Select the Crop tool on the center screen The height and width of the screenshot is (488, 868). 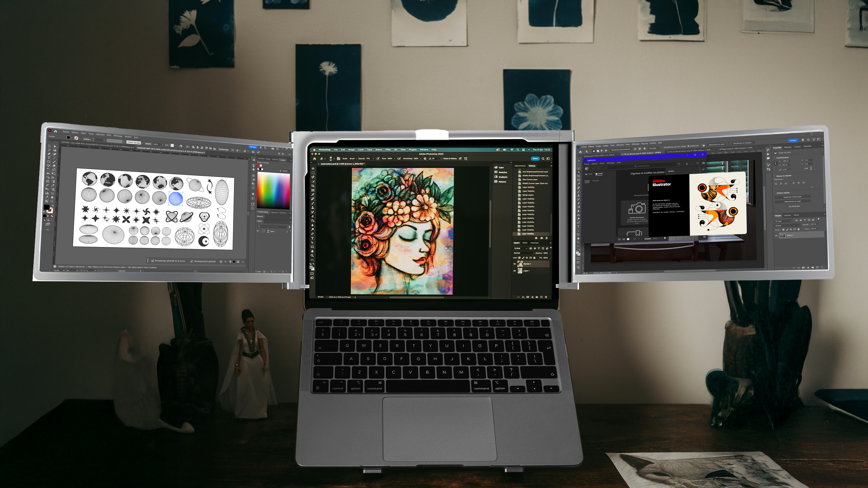pos(313,186)
